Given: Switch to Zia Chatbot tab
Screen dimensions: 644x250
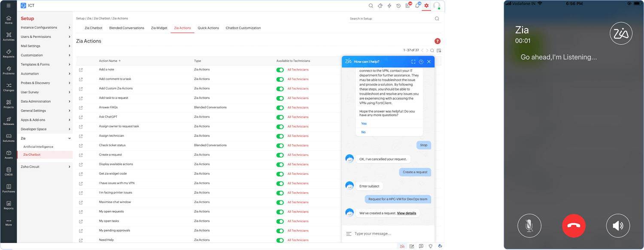Looking at the screenshot, I should [94, 28].
